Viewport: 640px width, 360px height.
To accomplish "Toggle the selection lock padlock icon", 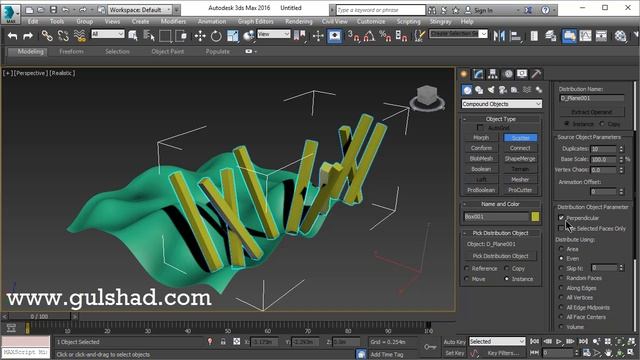I will (223, 341).
